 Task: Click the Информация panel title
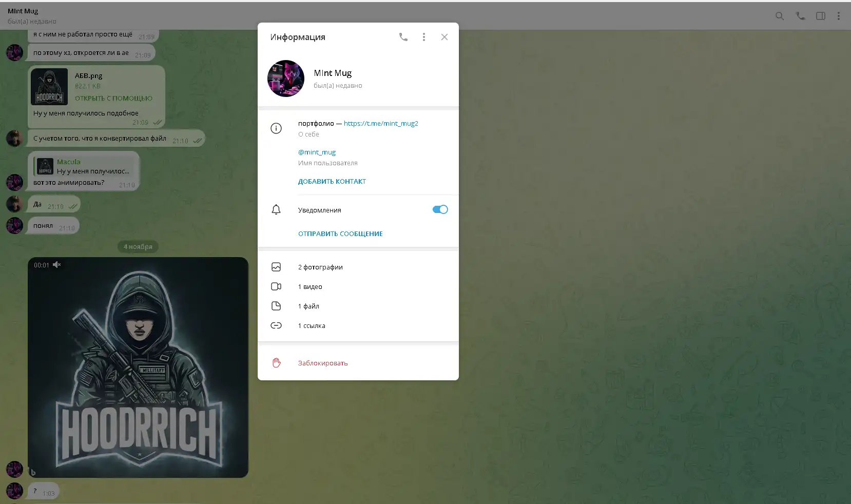[x=298, y=37]
